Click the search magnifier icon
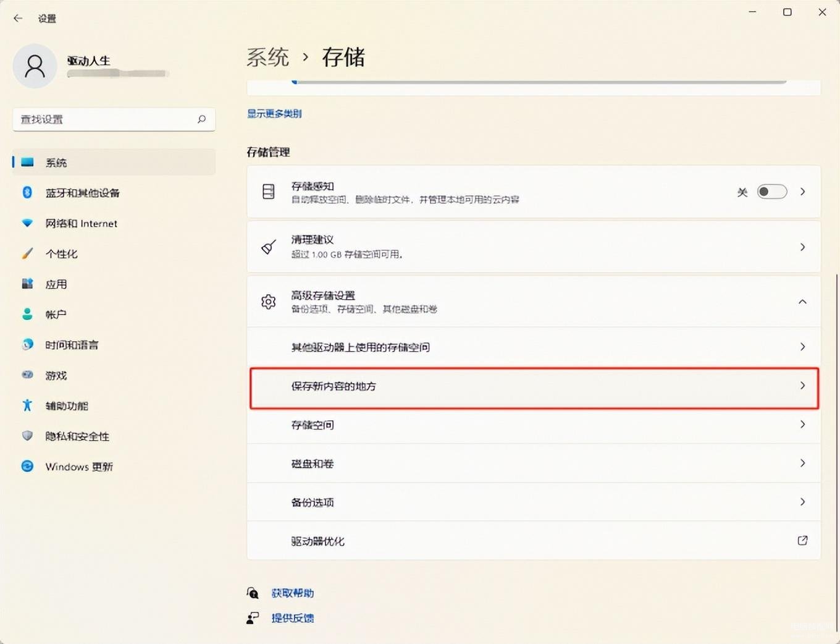 point(201,119)
